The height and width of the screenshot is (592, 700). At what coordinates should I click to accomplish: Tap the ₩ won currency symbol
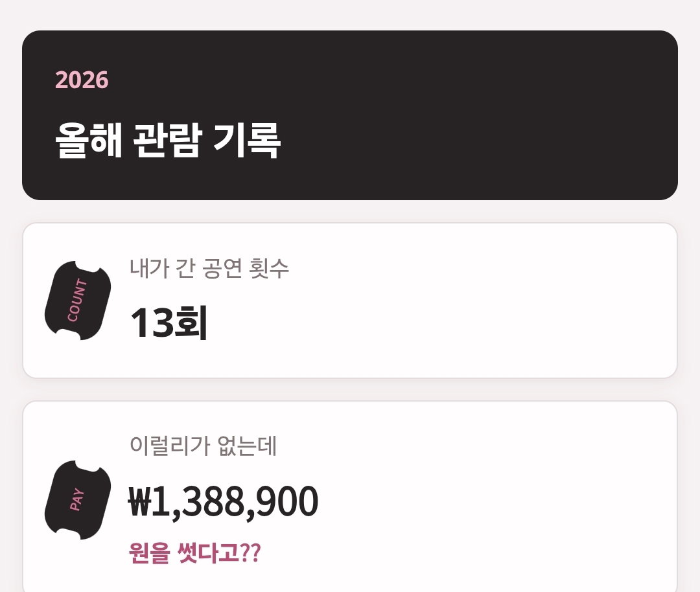click(x=140, y=501)
